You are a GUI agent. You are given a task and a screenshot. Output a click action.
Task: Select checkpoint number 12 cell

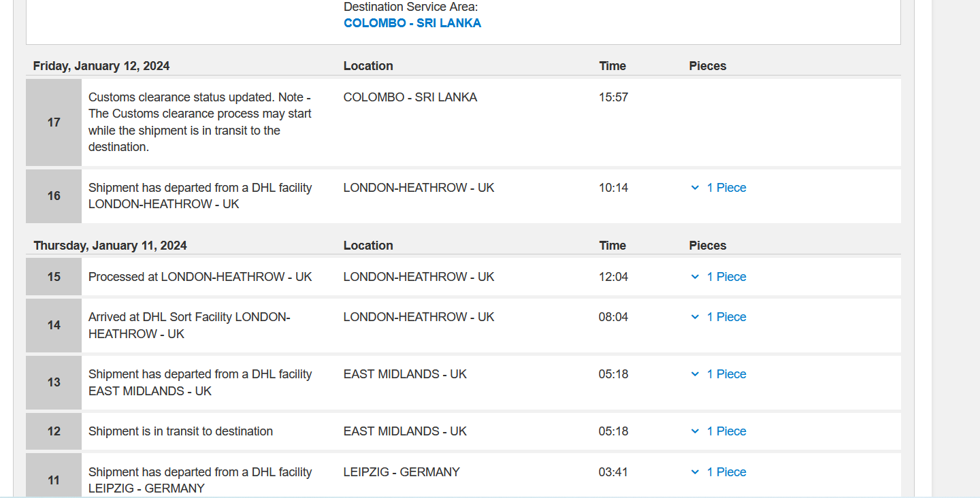pyautogui.click(x=54, y=431)
